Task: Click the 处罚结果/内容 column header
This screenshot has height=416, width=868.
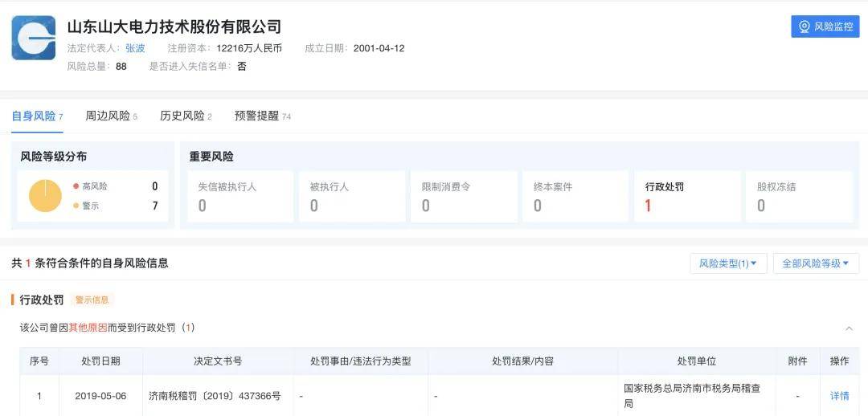Action: coord(522,361)
